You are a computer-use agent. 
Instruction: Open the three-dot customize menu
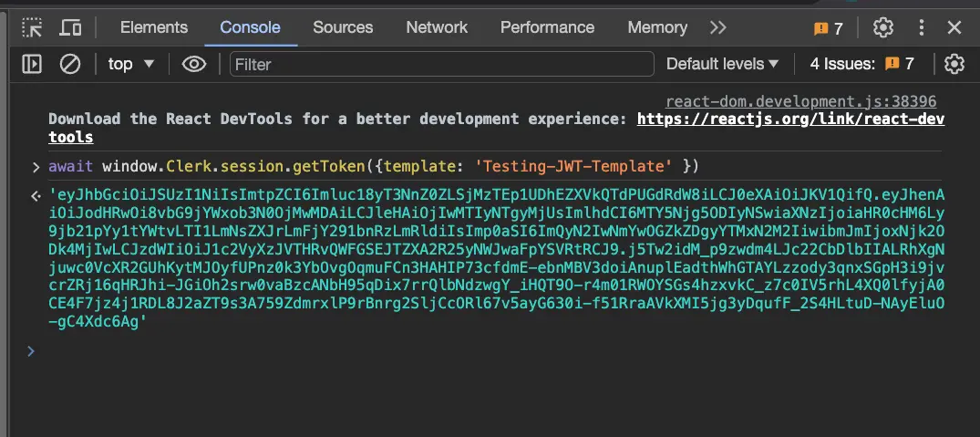click(x=920, y=27)
